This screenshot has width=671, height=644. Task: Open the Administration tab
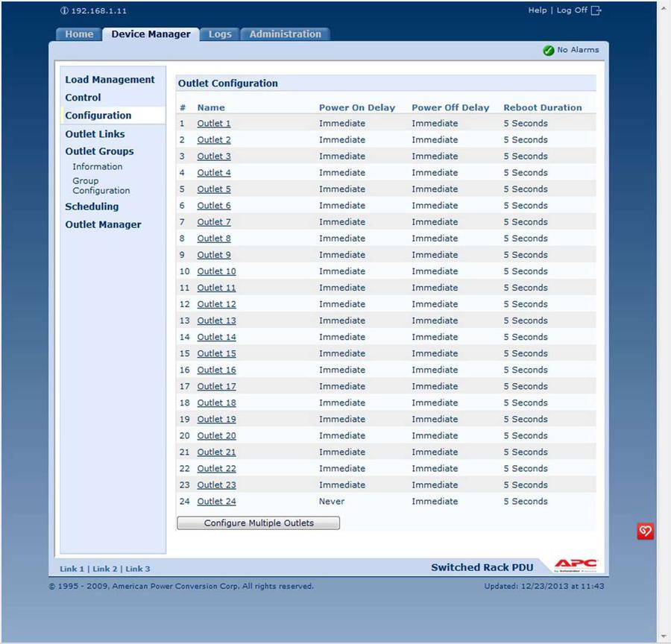pyautogui.click(x=285, y=34)
